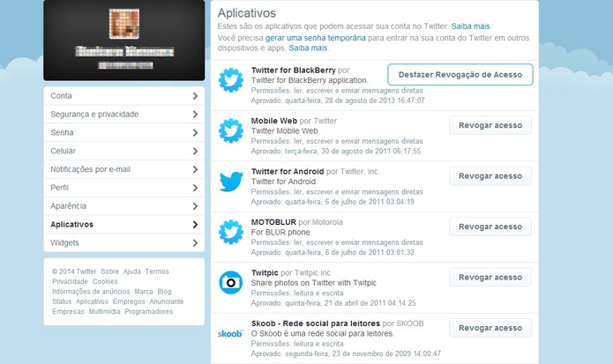Click the Twitpic app name
The height and width of the screenshot is (364, 613).
click(x=265, y=272)
